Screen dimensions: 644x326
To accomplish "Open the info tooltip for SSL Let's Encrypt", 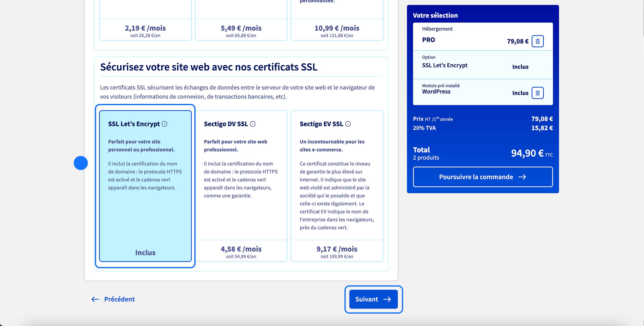I will point(165,124).
